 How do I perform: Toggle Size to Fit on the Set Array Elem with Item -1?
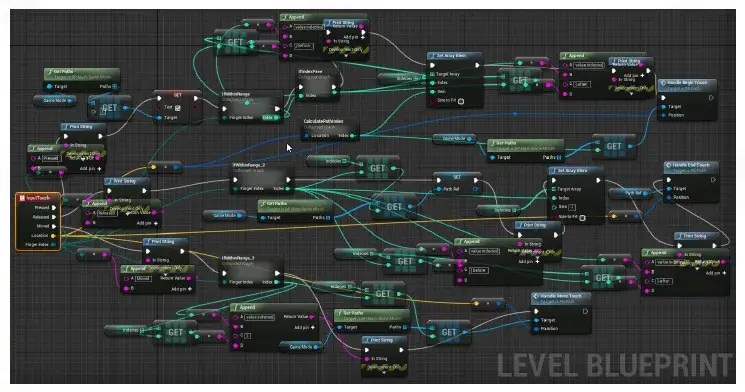tap(583, 218)
